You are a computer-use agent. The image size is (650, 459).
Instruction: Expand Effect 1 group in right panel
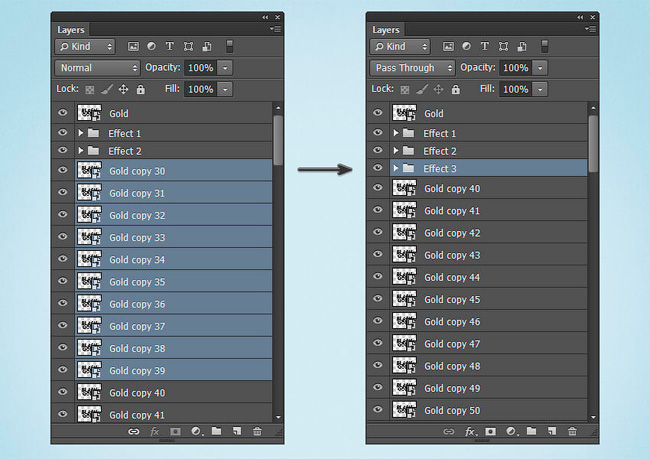click(x=396, y=133)
